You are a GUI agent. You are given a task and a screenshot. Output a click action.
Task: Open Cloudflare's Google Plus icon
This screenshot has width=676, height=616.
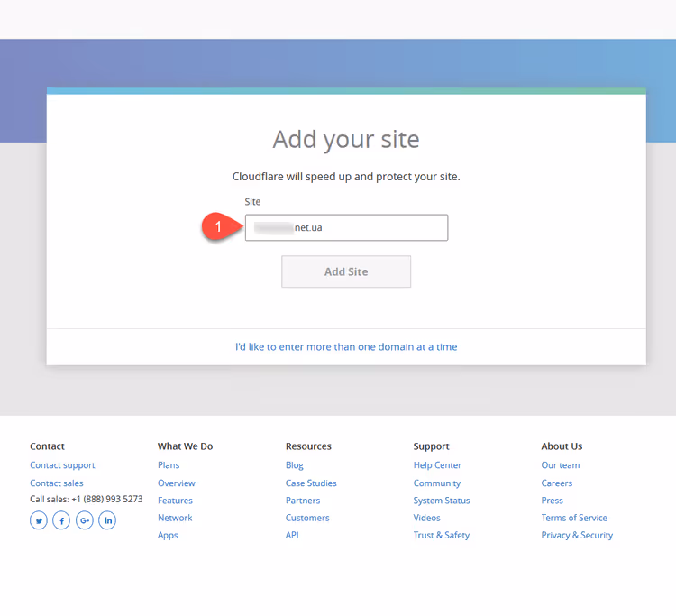click(85, 520)
